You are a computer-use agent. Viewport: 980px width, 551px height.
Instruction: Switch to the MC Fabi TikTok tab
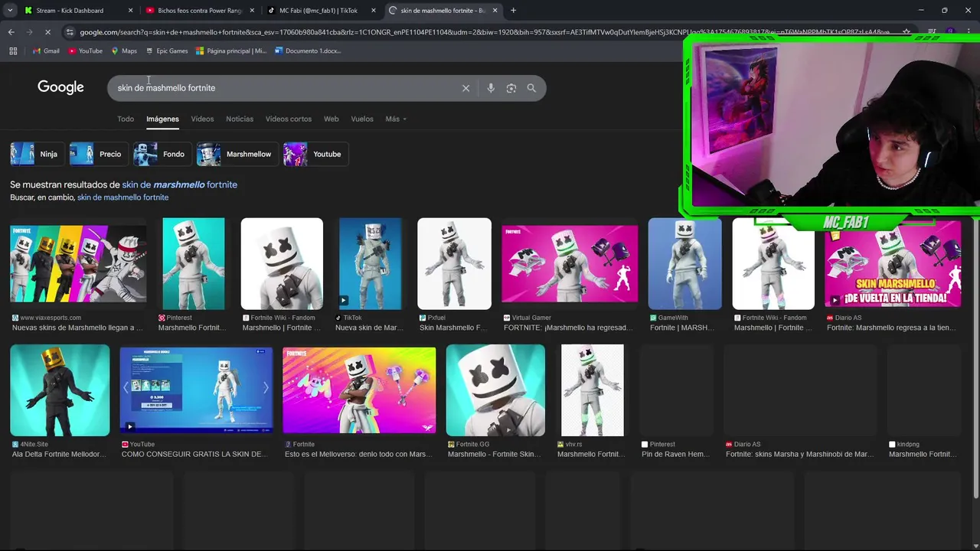pyautogui.click(x=320, y=11)
